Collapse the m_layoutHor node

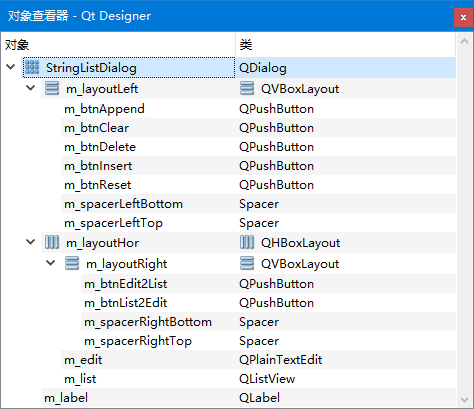coord(31,242)
